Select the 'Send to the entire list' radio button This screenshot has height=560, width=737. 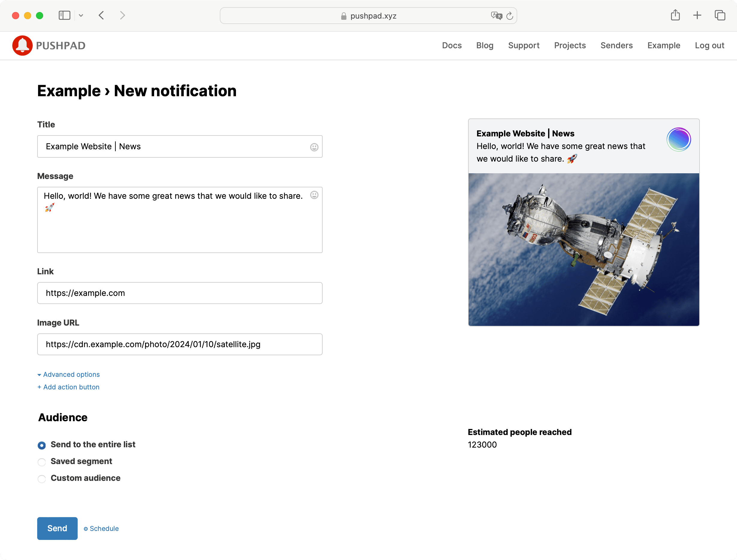pos(42,445)
